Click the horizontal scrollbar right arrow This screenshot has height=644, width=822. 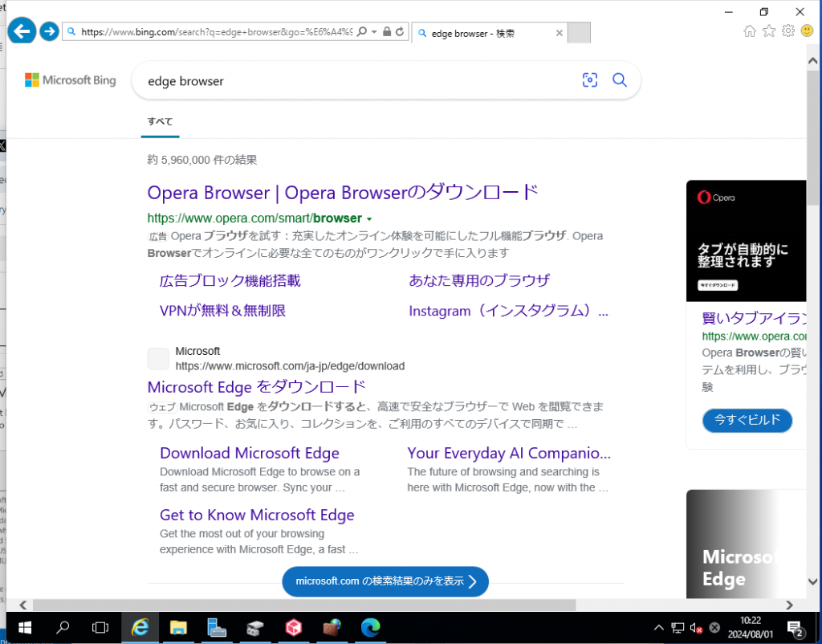790,605
